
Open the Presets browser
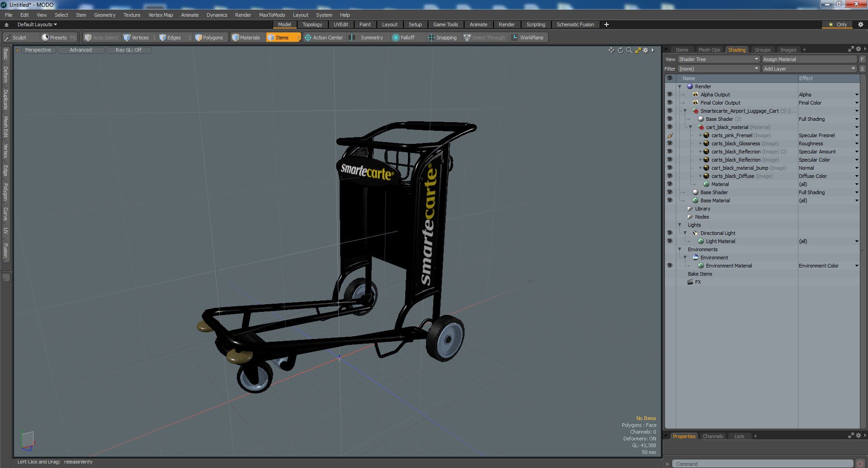58,38
